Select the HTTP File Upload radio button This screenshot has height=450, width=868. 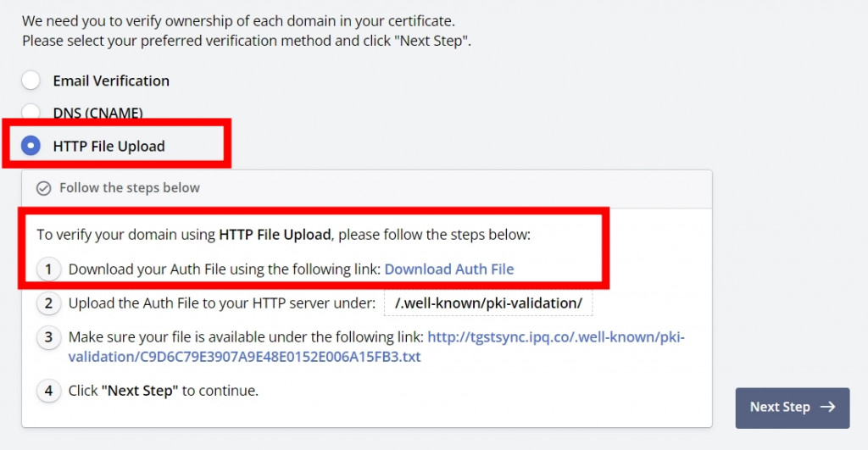(31, 146)
